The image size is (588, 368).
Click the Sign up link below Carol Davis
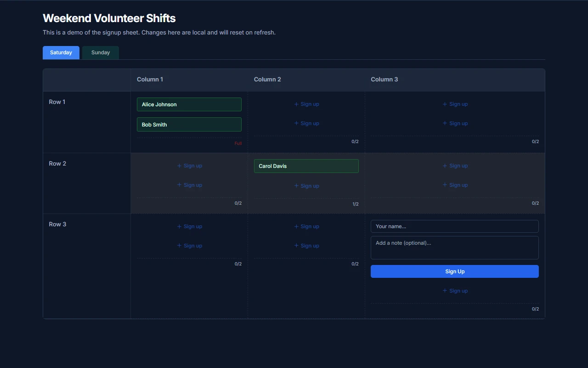(x=306, y=186)
